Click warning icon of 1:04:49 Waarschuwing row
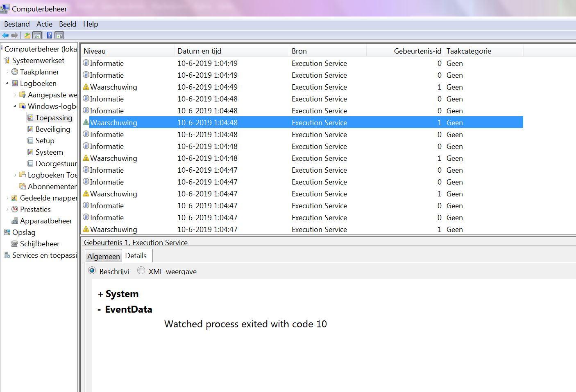576x392 pixels. click(x=86, y=87)
